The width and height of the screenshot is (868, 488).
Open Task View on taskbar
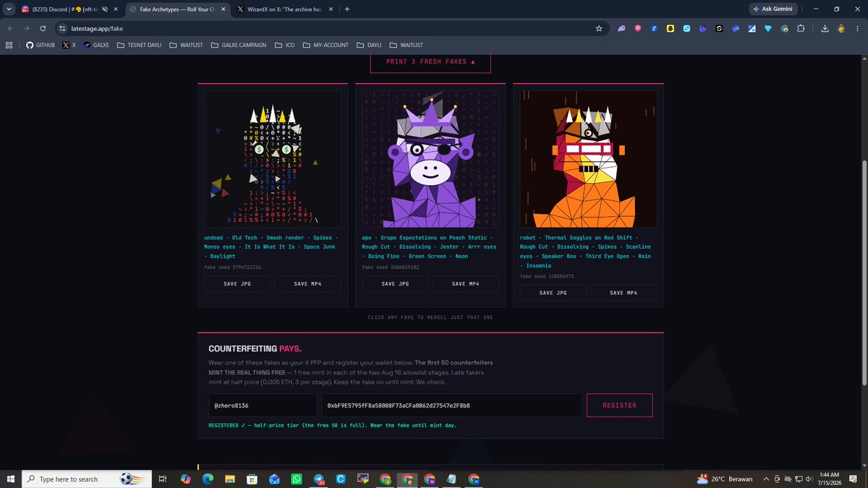[163, 479]
